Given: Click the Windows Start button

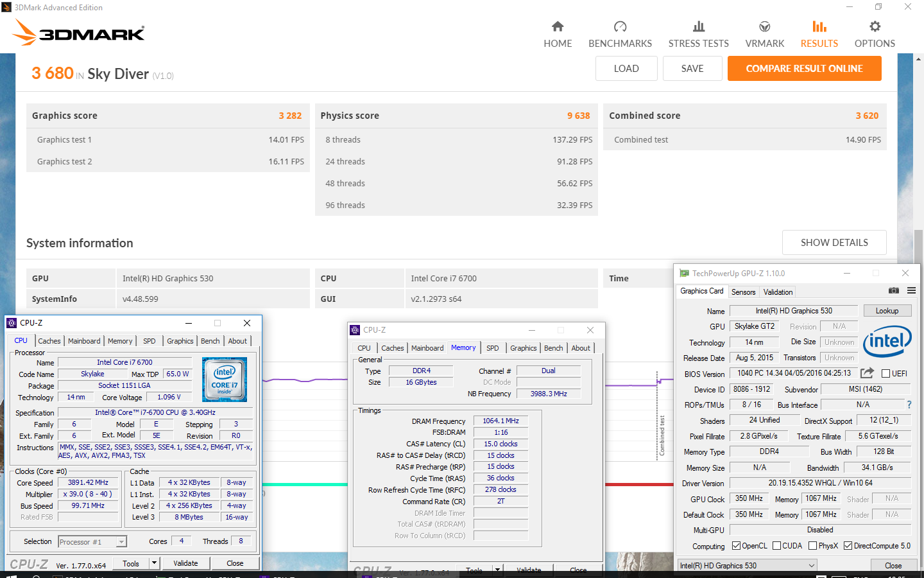Looking at the screenshot, I should tap(11, 575).
